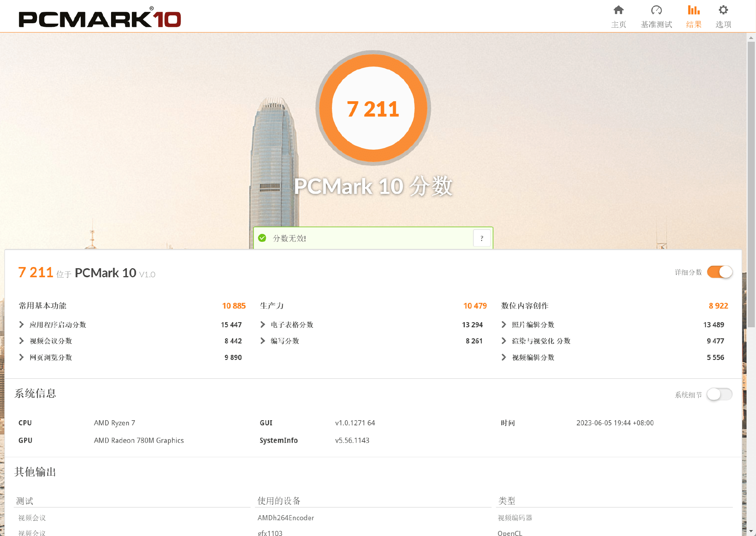Click the GPU value AMD Radeon 780M Graphics

139,440
